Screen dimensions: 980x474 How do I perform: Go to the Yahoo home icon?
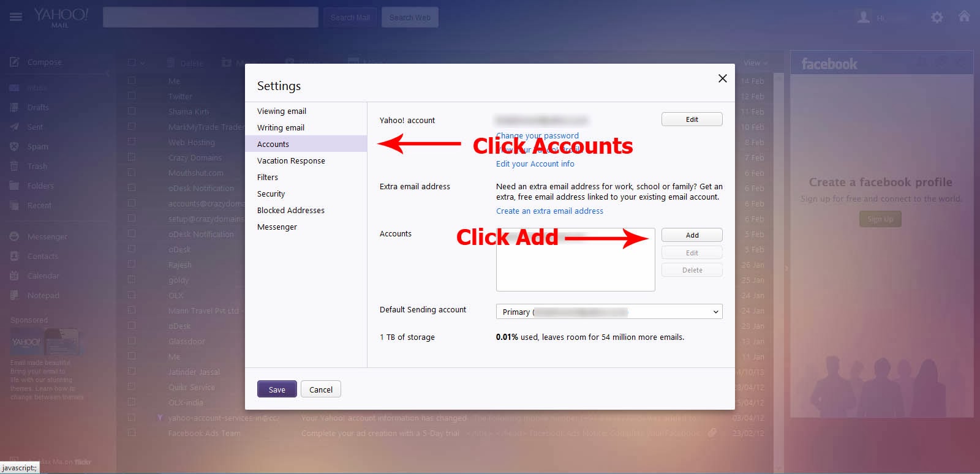click(964, 17)
